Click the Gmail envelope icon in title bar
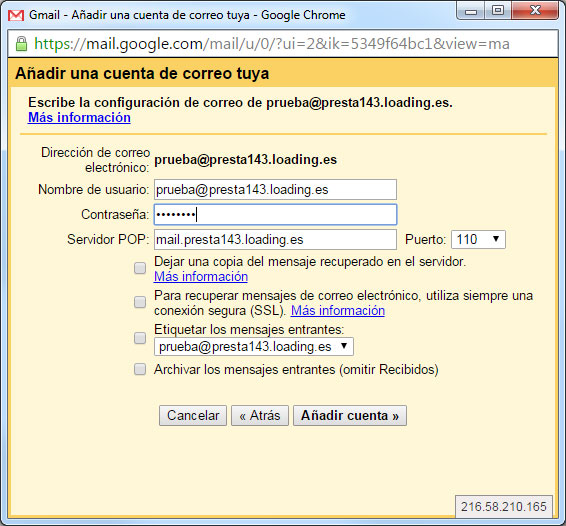The width and height of the screenshot is (566, 526). coord(16,15)
